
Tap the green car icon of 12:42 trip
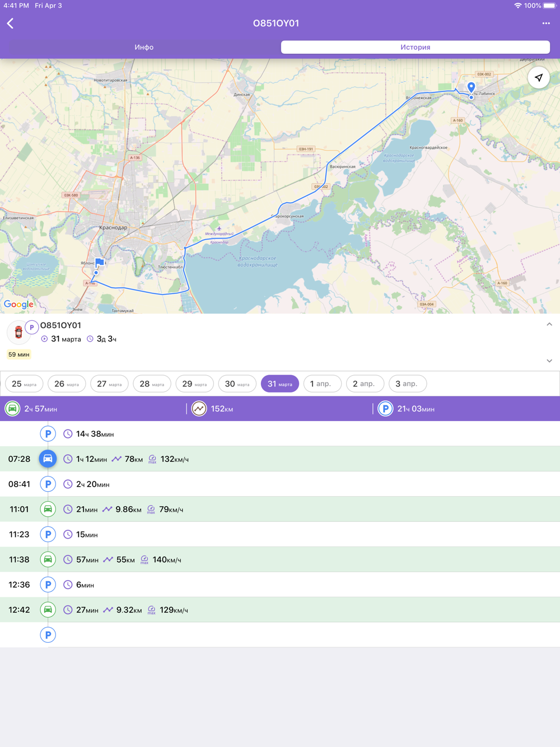48,610
